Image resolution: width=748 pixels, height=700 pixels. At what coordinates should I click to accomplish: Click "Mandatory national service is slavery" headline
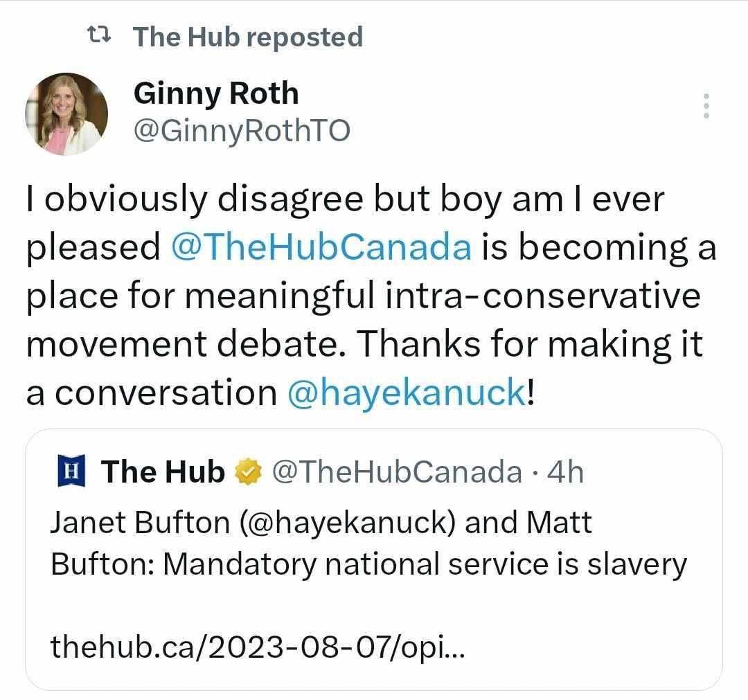pos(425,564)
